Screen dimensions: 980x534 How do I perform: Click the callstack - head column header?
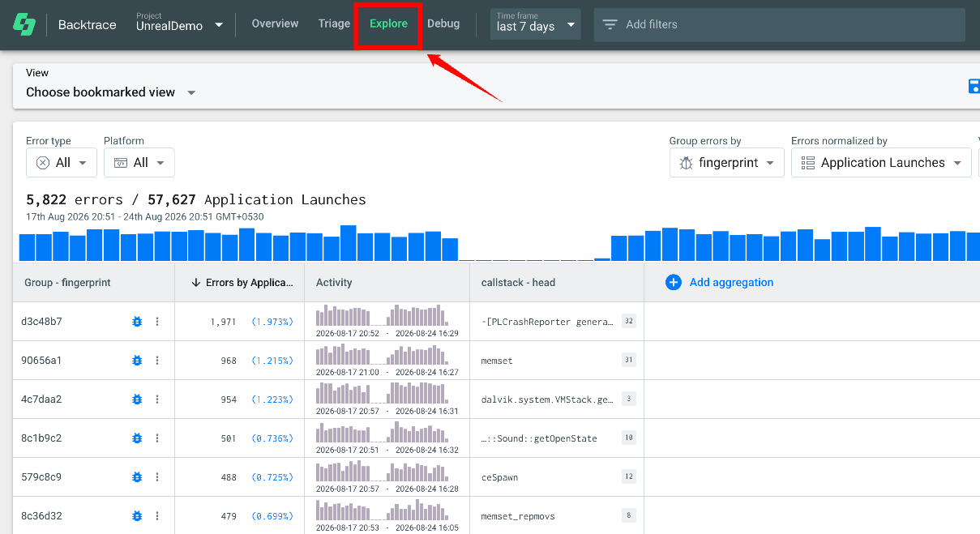[557, 283]
